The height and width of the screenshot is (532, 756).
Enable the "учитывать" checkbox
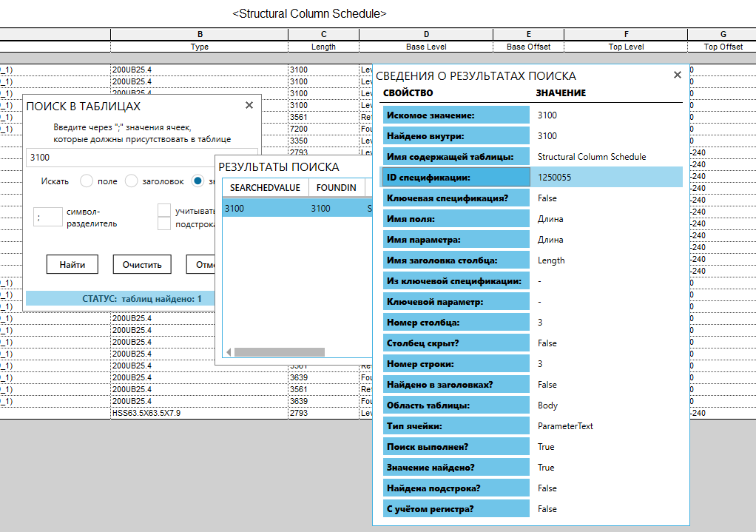coord(164,210)
